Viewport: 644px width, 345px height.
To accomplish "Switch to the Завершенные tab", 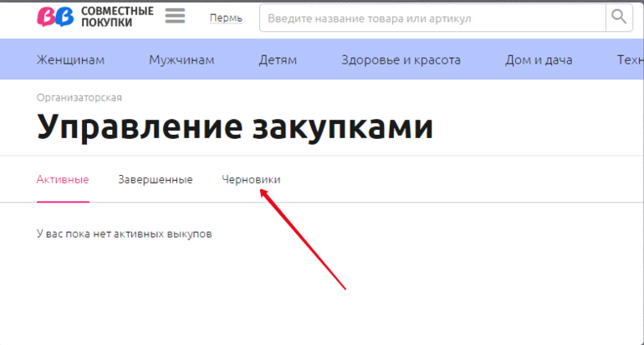I will pyautogui.click(x=155, y=179).
